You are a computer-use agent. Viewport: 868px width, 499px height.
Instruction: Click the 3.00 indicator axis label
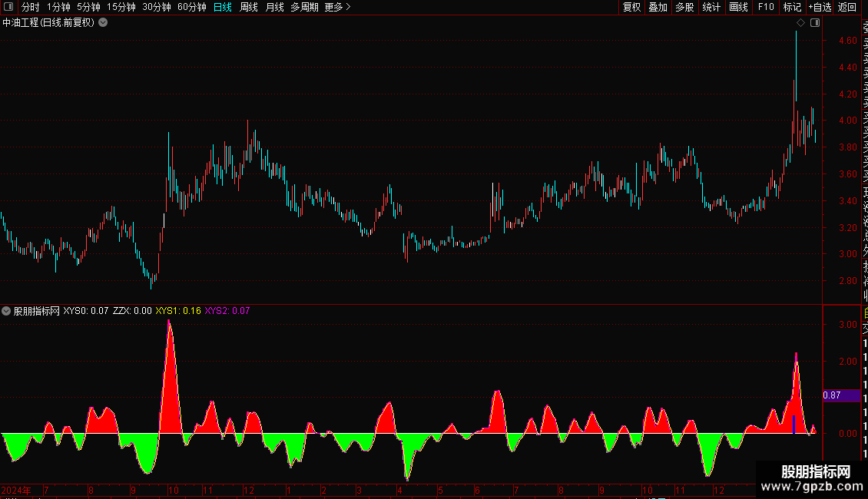[x=847, y=325]
